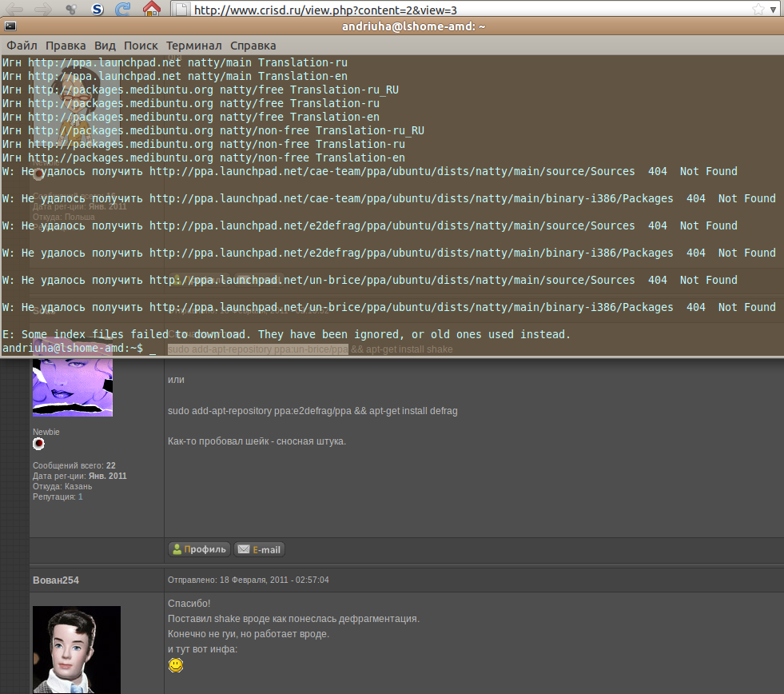The height and width of the screenshot is (694, 784).
Task: Click the E-mail button
Action: [x=260, y=549]
